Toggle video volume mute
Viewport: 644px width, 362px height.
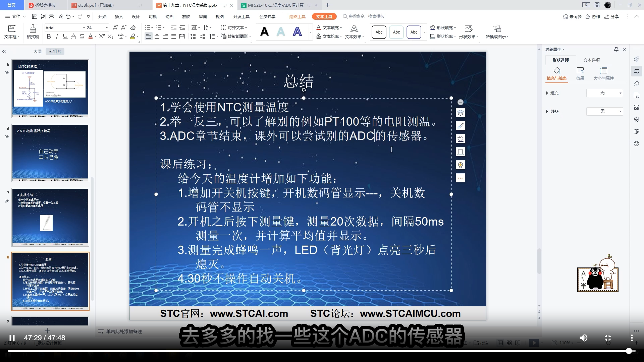click(x=584, y=338)
